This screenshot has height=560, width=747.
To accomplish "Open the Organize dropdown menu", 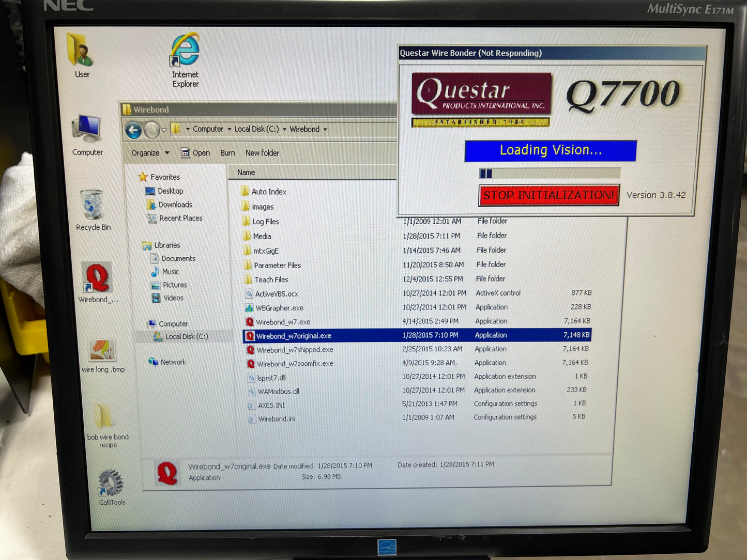I will point(150,153).
